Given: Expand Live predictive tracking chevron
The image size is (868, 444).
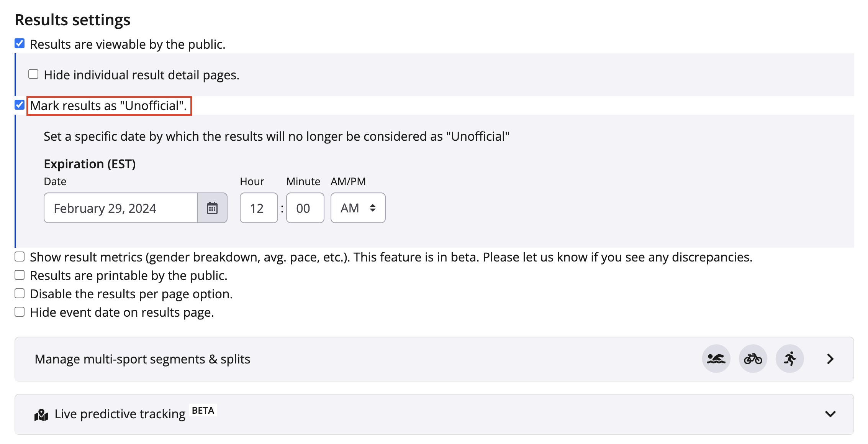Looking at the screenshot, I should [830, 414].
